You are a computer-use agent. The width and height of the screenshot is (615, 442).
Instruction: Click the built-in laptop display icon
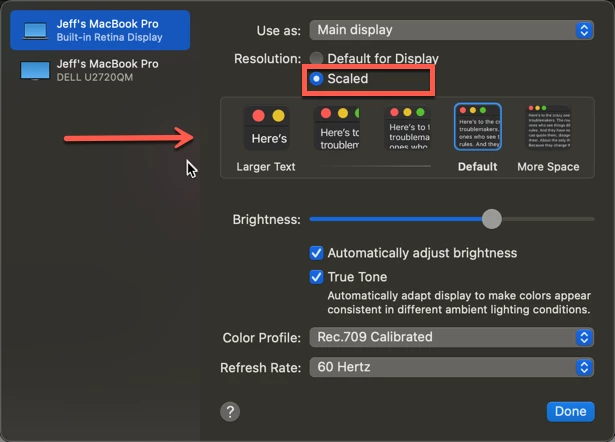[35, 31]
